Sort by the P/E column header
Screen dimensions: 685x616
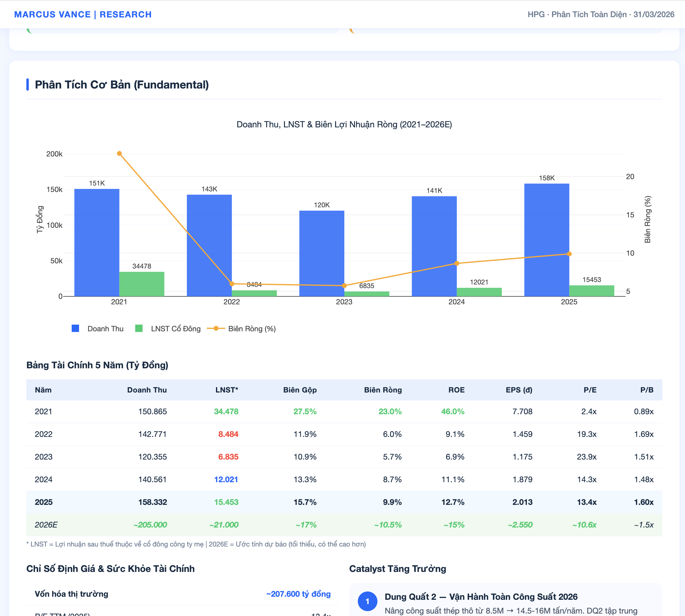pos(590,390)
